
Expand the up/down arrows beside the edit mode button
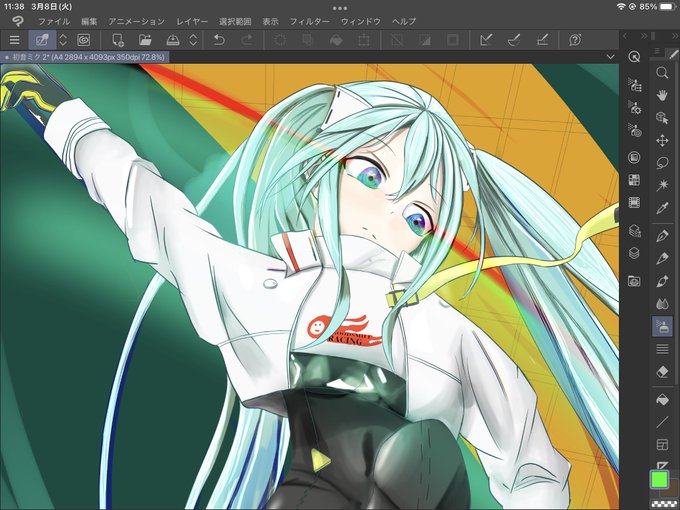(63, 40)
